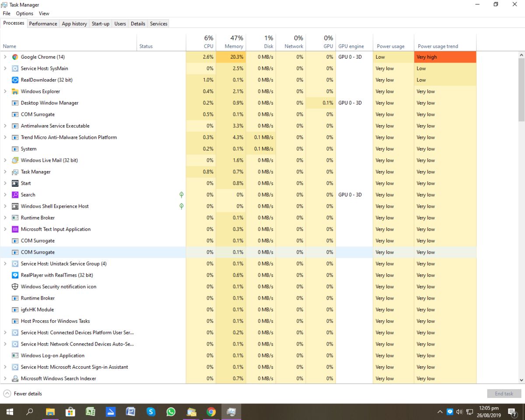Expand Service Host: Microsoft Account Sign-in Assistant
This screenshot has width=525, height=420.
pyautogui.click(x=5, y=367)
